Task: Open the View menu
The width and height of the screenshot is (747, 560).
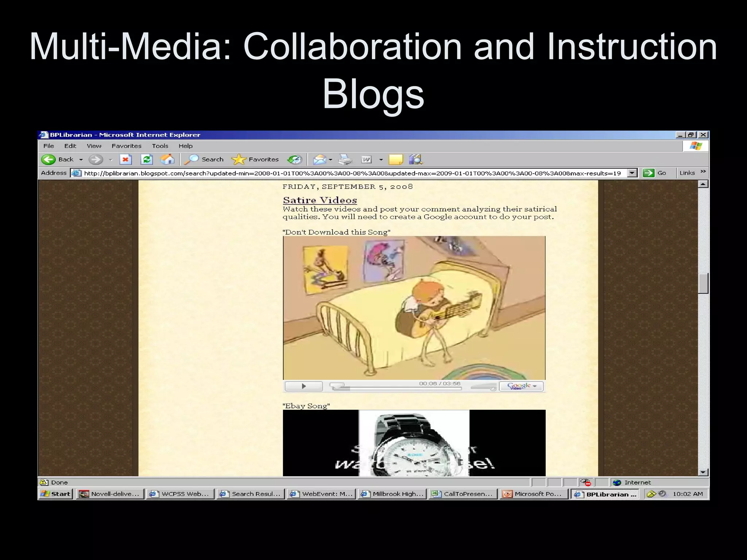Action: (94, 146)
